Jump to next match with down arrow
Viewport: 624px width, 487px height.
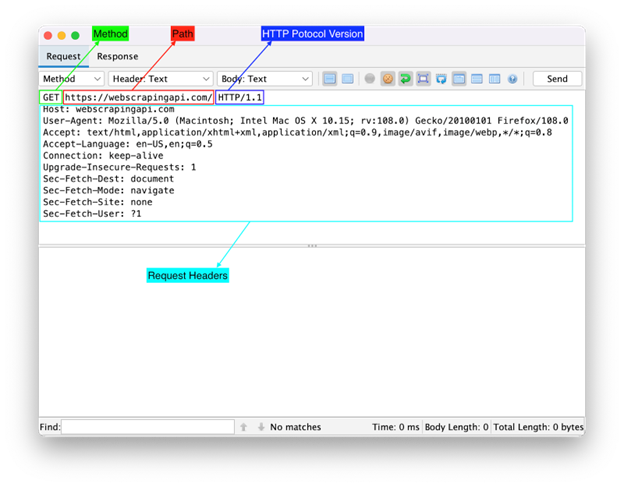coord(261,427)
